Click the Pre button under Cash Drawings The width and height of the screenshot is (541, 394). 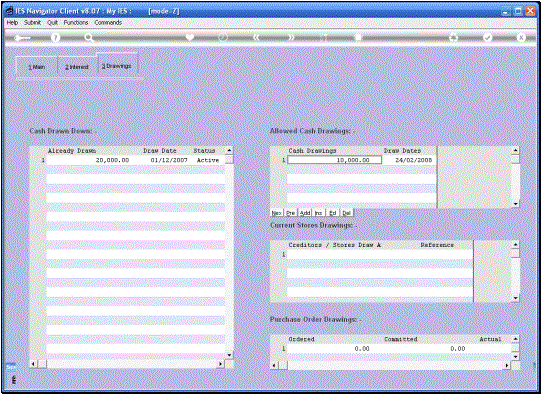pos(291,213)
